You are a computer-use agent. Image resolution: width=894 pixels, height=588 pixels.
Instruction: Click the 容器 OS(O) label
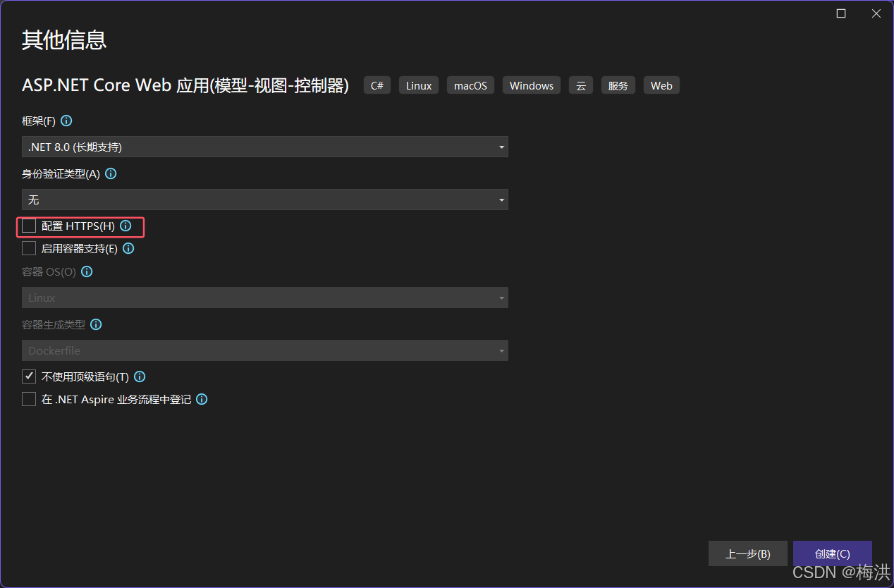49,271
